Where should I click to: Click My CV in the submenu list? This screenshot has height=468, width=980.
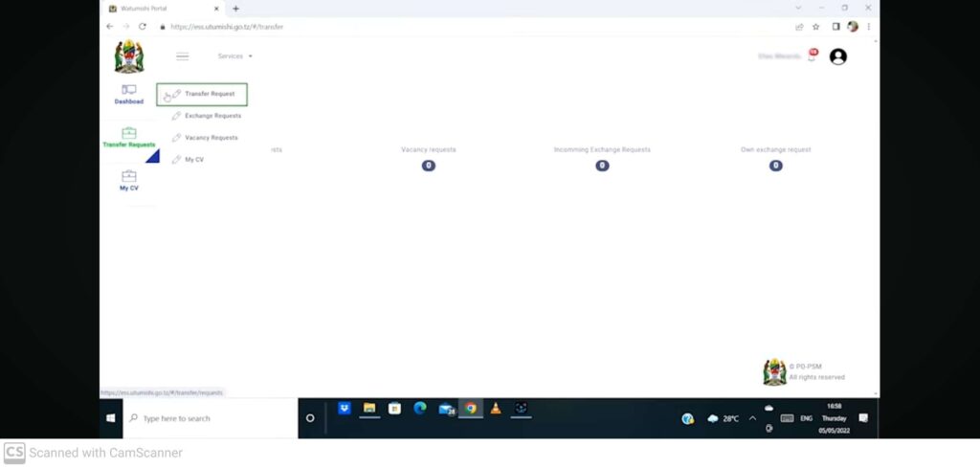(193, 160)
